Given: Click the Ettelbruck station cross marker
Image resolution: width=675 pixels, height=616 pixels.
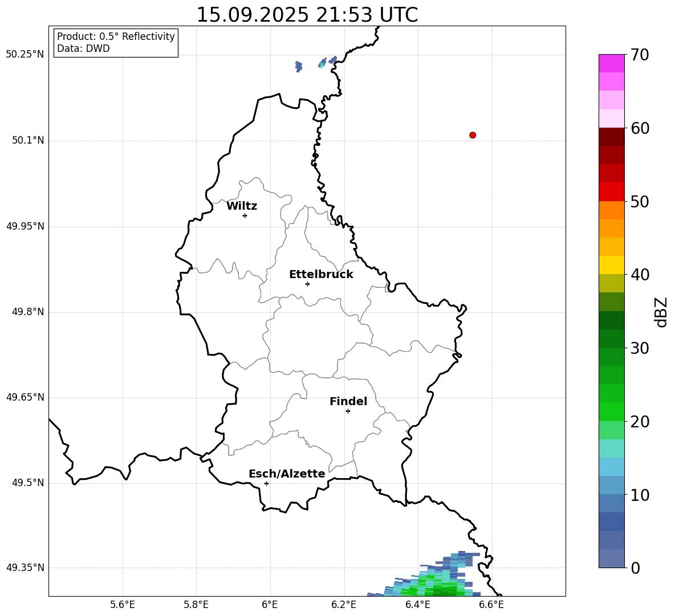Looking at the screenshot, I should point(307,284).
